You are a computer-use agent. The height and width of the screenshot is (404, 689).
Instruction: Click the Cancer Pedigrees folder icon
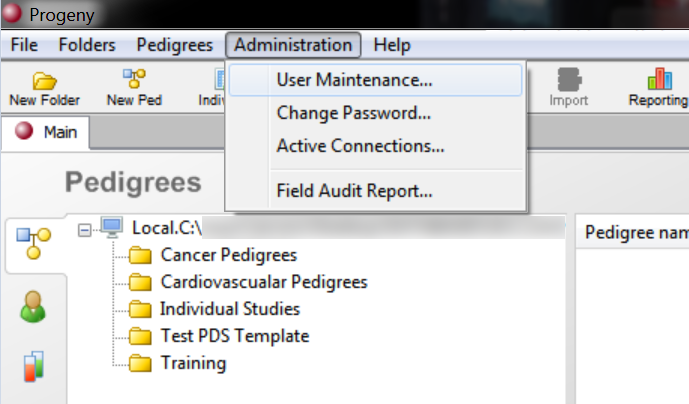(140, 255)
